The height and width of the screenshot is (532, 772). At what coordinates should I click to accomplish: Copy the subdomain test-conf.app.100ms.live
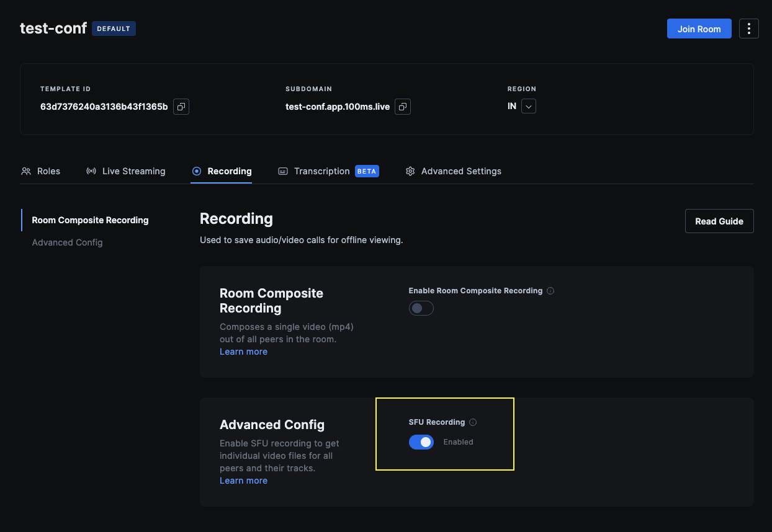point(403,107)
